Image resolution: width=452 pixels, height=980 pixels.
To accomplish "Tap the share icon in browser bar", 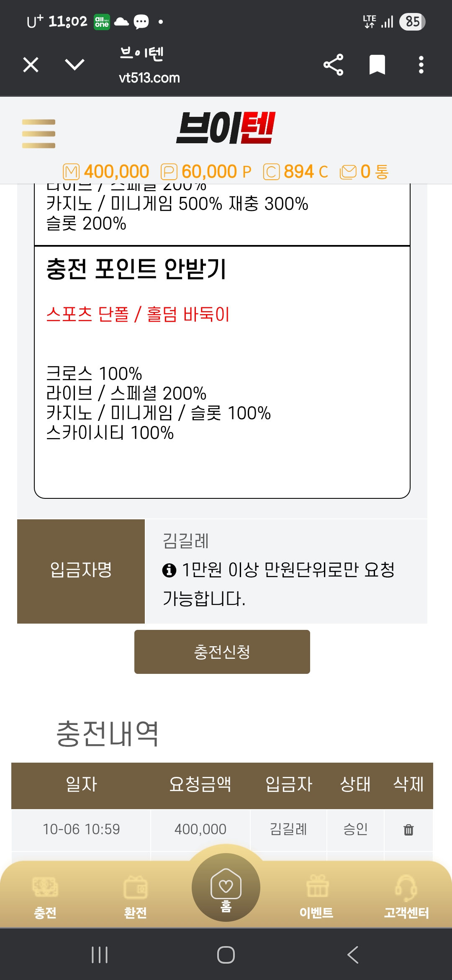I will point(333,65).
